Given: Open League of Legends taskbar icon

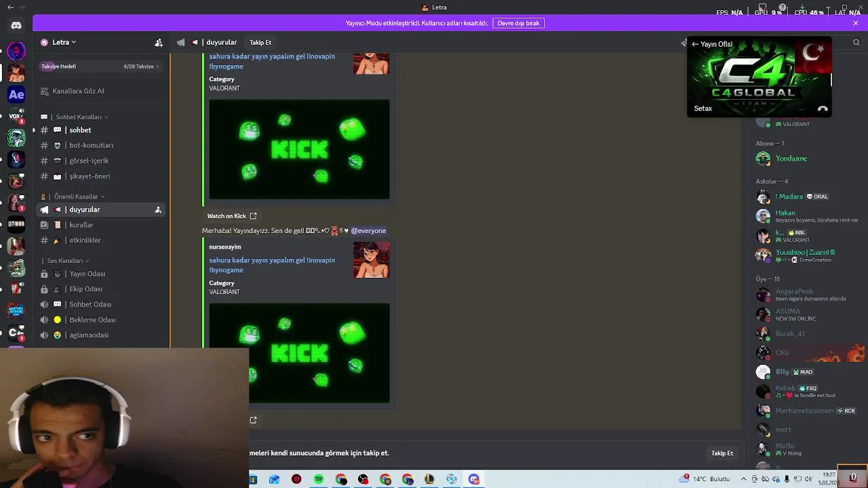Looking at the screenshot, I should [x=429, y=479].
